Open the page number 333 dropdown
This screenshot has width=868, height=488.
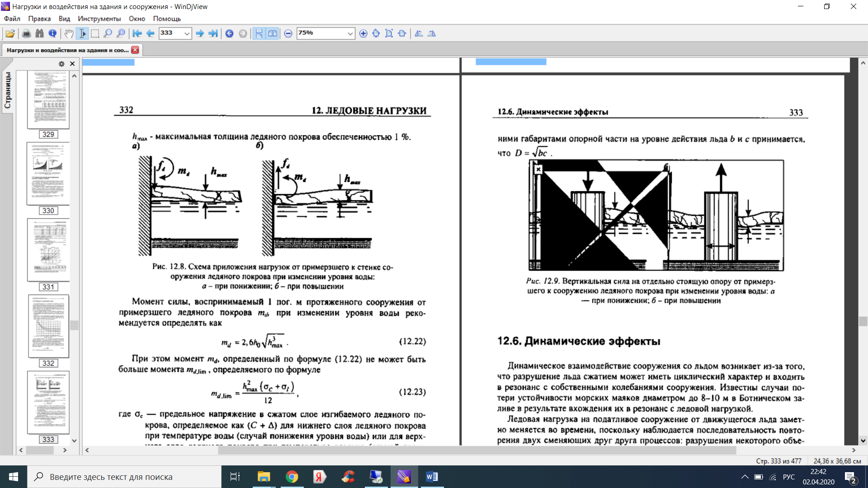coord(186,33)
